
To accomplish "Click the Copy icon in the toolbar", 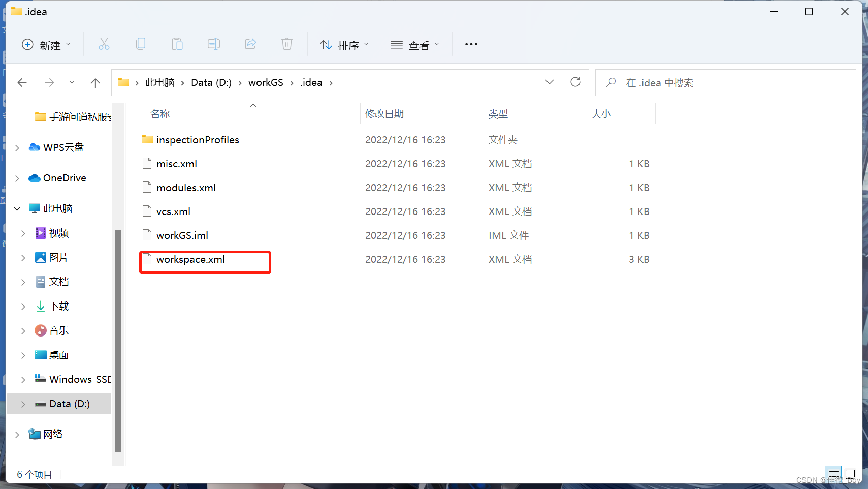I will tap(140, 44).
